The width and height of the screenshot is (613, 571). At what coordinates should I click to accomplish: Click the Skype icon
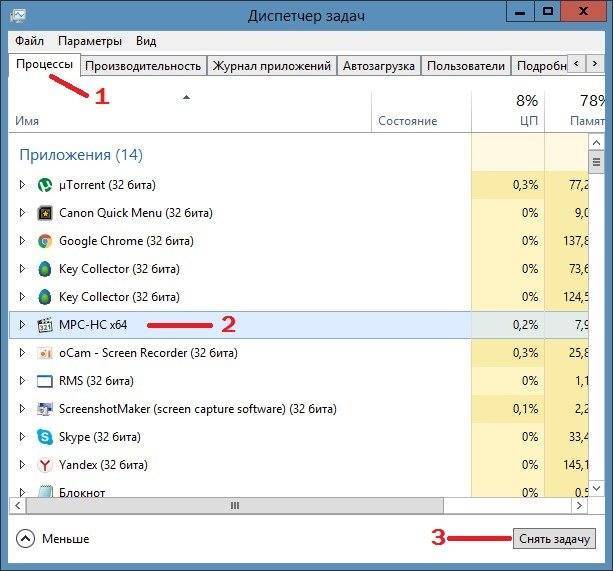(x=45, y=437)
